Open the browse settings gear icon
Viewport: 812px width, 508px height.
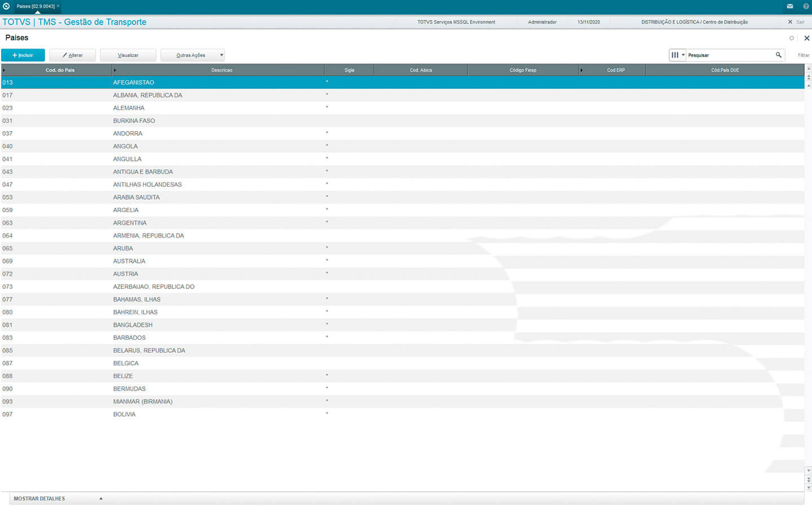tap(792, 38)
